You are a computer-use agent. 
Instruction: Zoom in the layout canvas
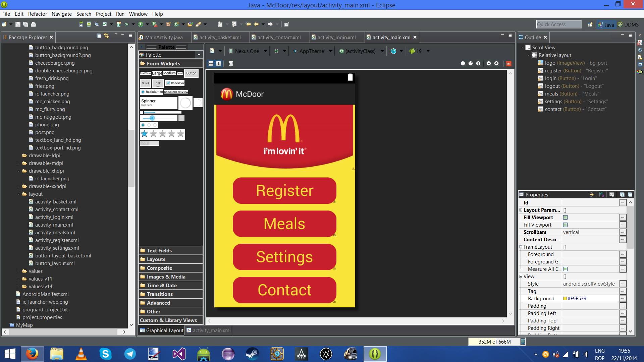coord(496,63)
